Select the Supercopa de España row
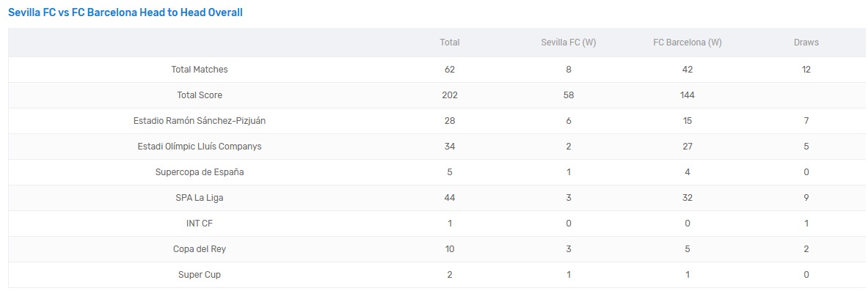Screen dimensions: 868x299 coord(200,172)
